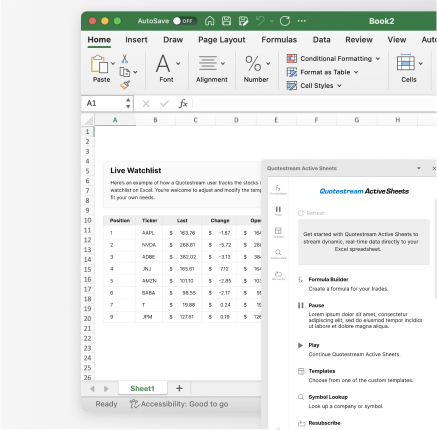Click Accessibility: Good to go status

point(179,404)
